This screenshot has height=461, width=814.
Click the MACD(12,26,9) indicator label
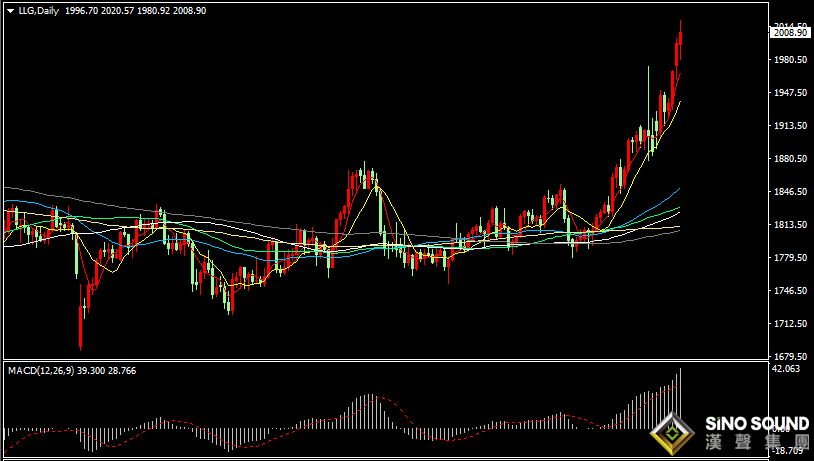[41, 371]
